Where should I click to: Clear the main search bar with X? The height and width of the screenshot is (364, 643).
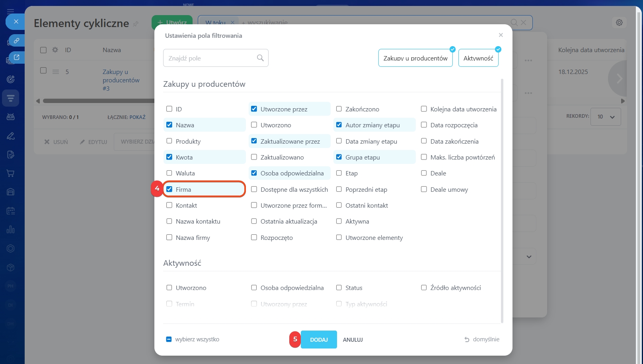524,23
